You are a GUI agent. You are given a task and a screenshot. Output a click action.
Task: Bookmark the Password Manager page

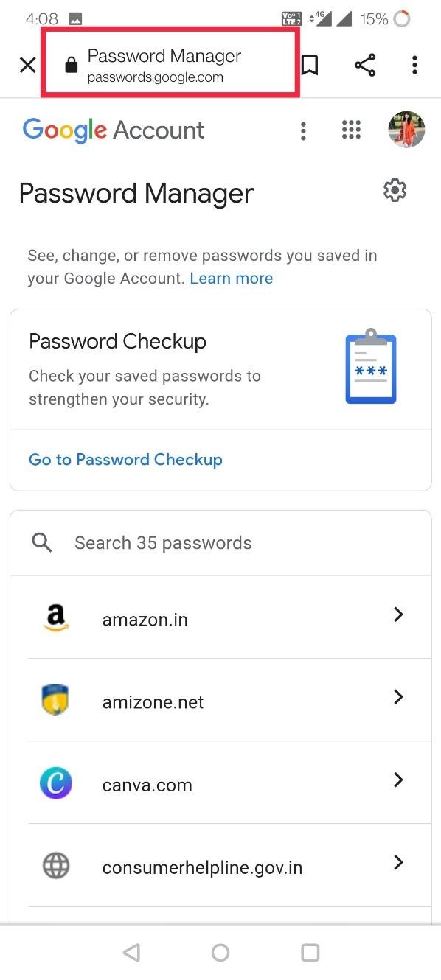[x=309, y=65]
